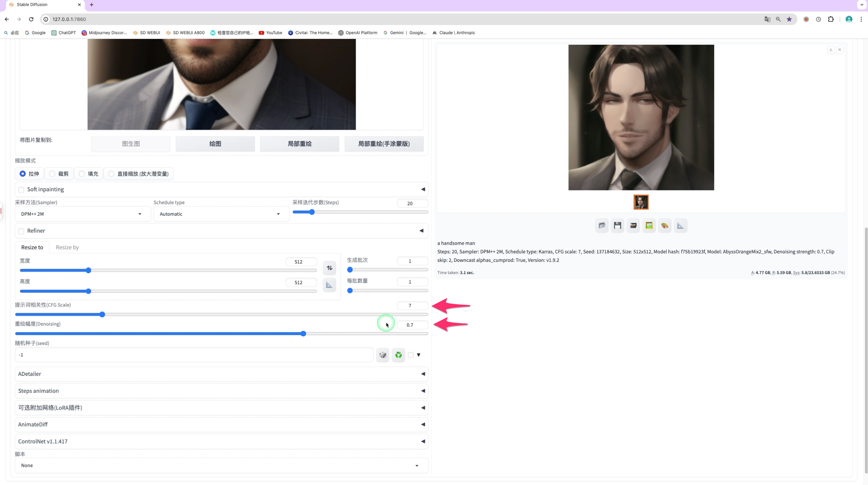Copy image to 局部重绘
868x485 pixels.
(x=299, y=144)
